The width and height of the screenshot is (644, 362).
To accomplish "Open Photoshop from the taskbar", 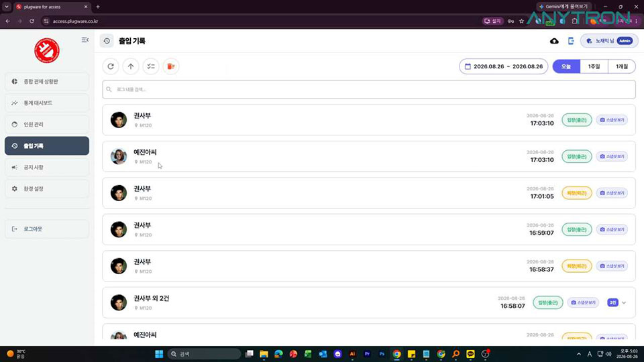I will click(382, 354).
